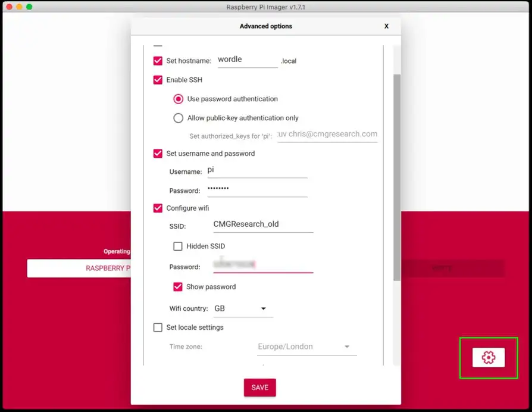
Task: Click the wifi Password input field
Action: [x=262, y=265]
